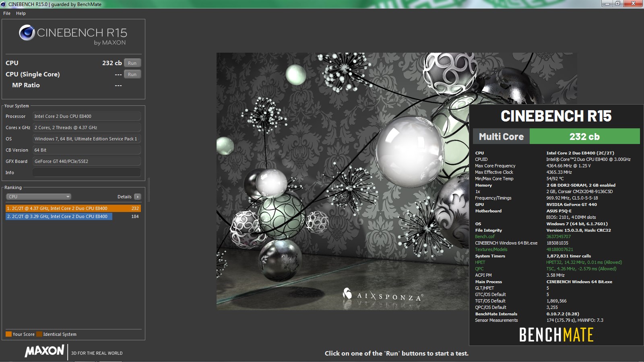Open the Help menu

click(21, 13)
